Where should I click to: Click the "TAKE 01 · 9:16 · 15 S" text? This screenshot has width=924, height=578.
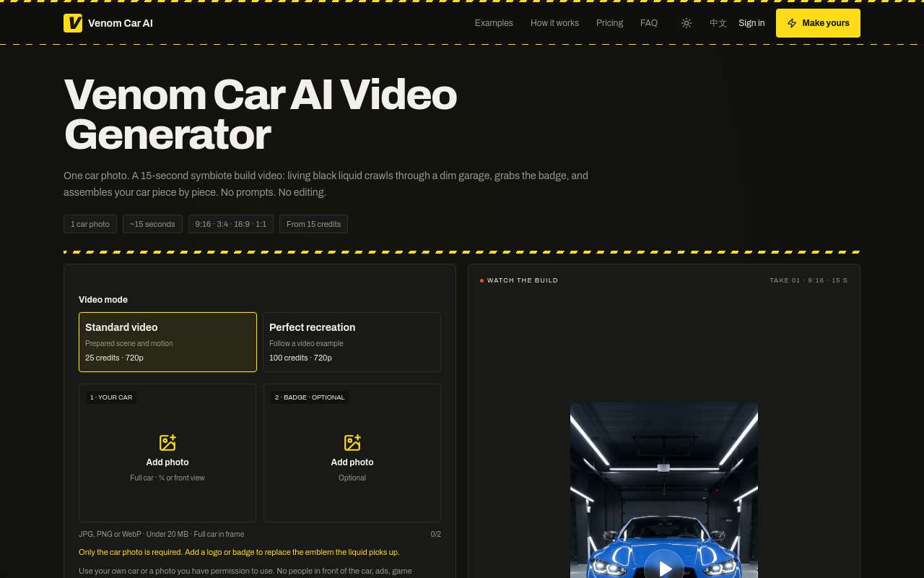(808, 280)
